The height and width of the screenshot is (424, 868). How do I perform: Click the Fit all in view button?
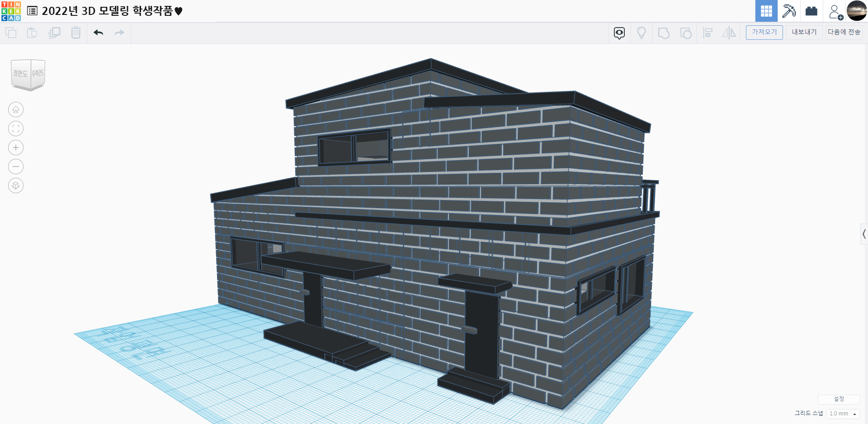click(x=16, y=129)
